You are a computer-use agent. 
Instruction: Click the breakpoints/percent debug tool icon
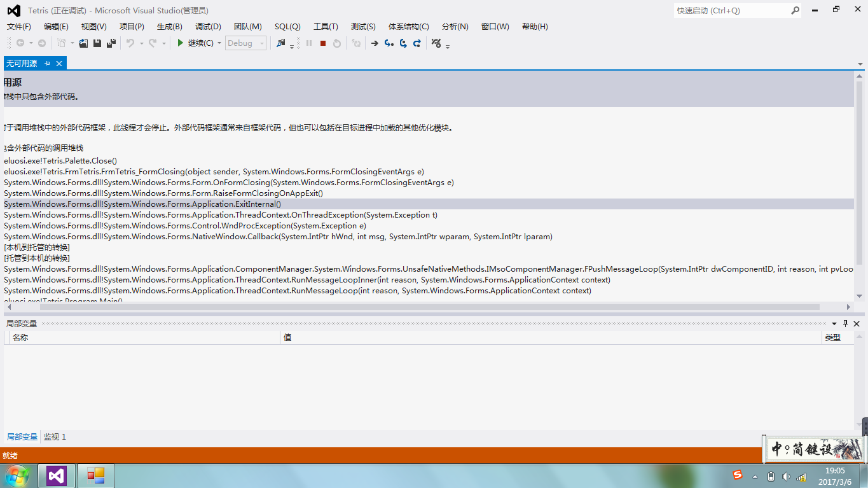tap(436, 43)
